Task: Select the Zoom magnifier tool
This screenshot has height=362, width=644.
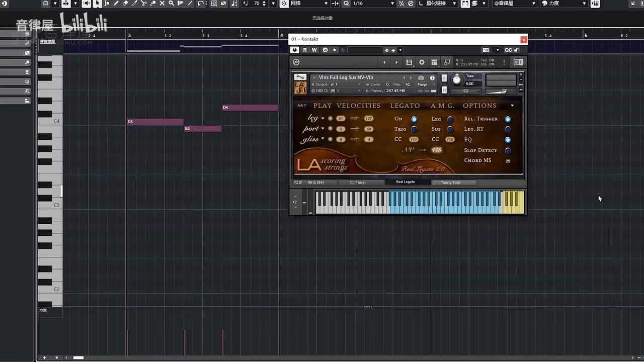Action: point(172,4)
